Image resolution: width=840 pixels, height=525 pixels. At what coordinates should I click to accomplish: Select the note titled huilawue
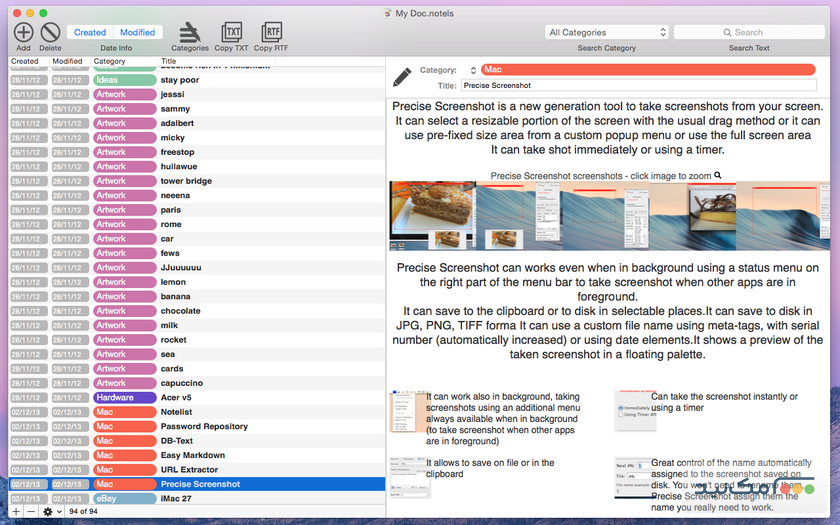pyautogui.click(x=197, y=167)
